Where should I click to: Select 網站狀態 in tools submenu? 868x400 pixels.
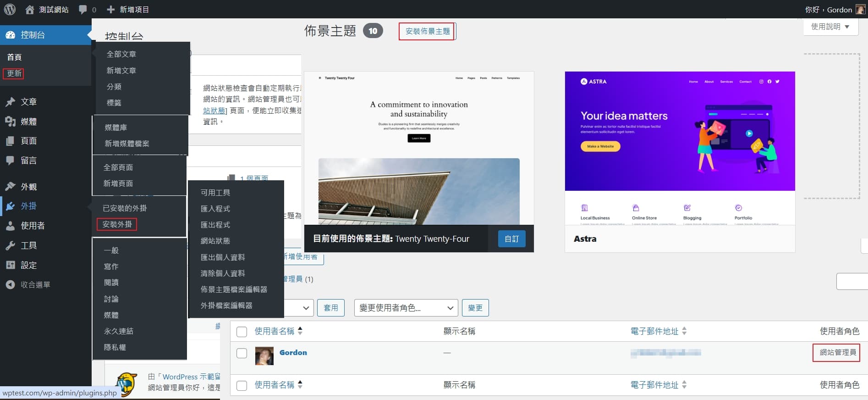point(215,241)
